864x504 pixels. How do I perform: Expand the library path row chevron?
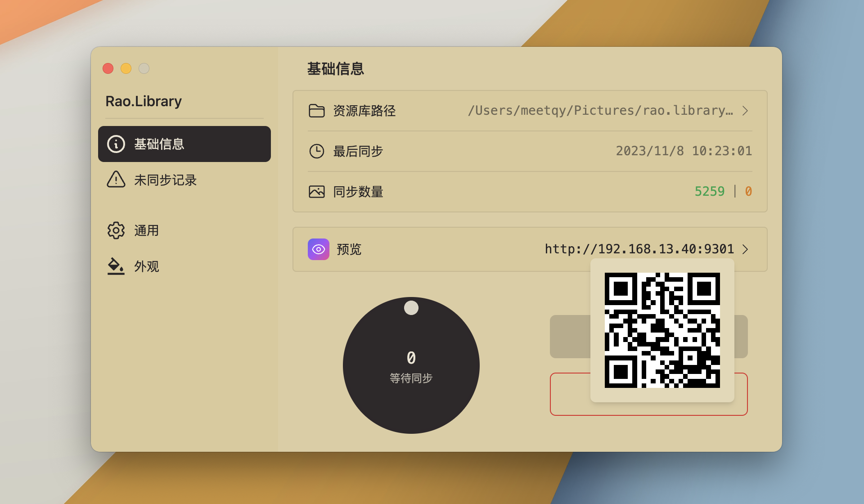click(x=745, y=111)
